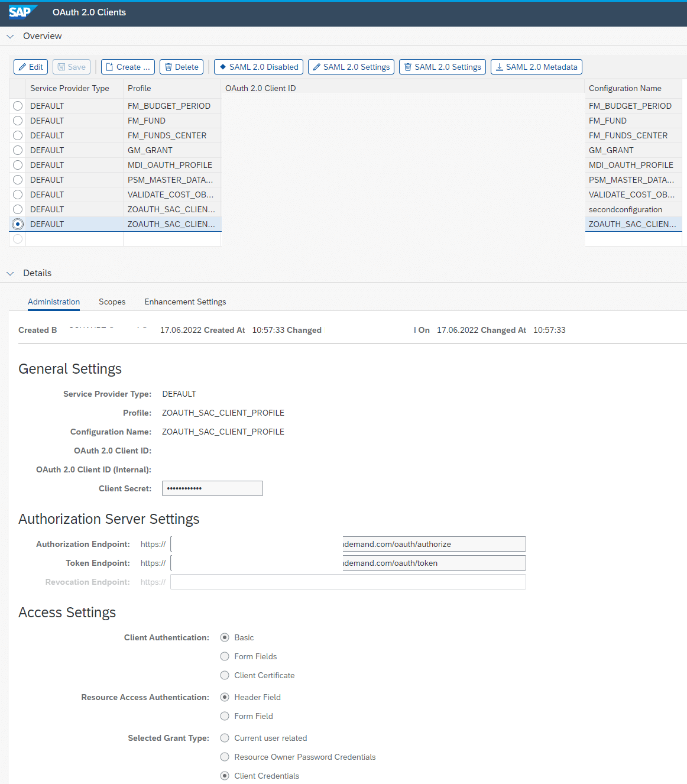Click the SAML 2.0 Disabled button
The image size is (687, 784).
pyautogui.click(x=258, y=67)
